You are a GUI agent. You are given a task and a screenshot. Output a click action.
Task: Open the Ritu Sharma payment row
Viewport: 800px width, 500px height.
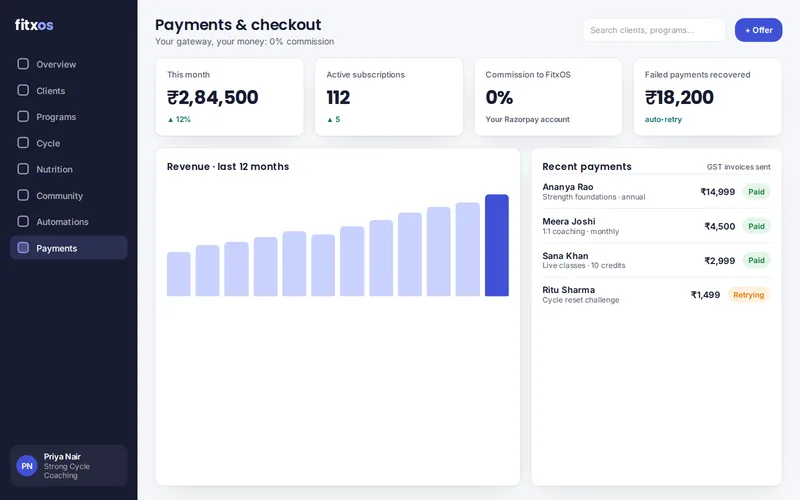click(x=657, y=294)
